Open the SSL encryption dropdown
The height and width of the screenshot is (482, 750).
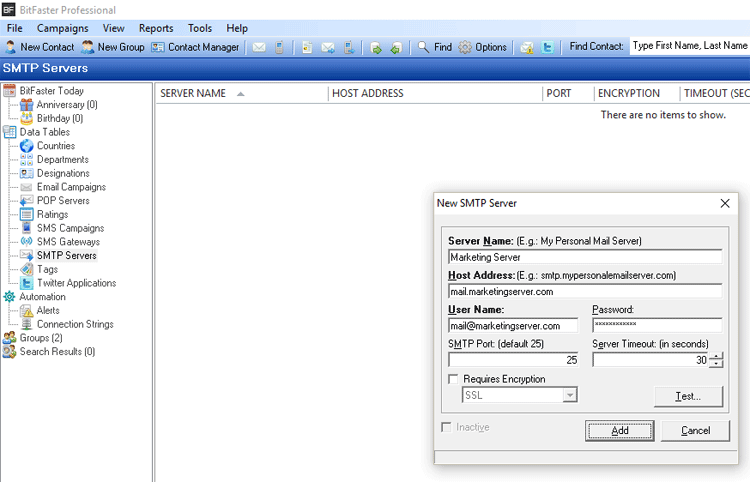click(x=570, y=395)
